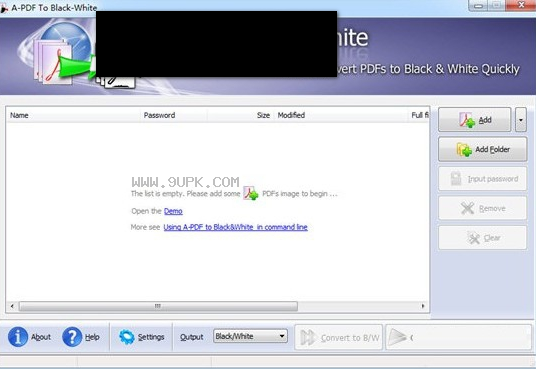Sort by the Password column header
Image resolution: width=536 pixels, height=369 pixels.
173,115
